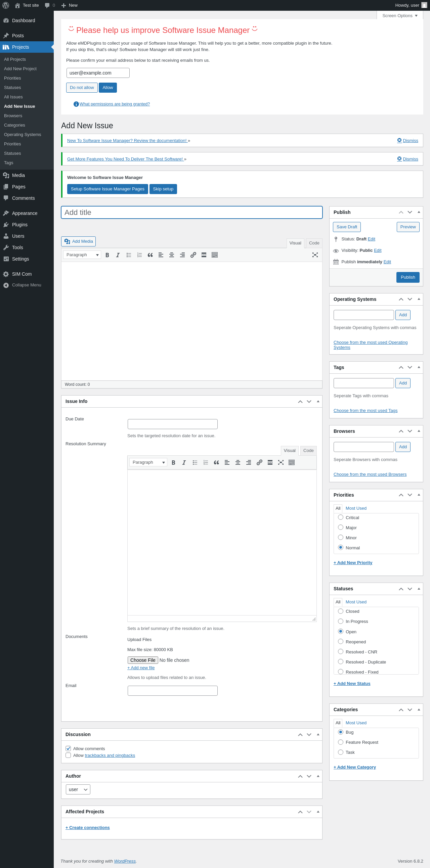The image size is (430, 868).
Task: Click Allow usage tracking button
Action: point(108,88)
